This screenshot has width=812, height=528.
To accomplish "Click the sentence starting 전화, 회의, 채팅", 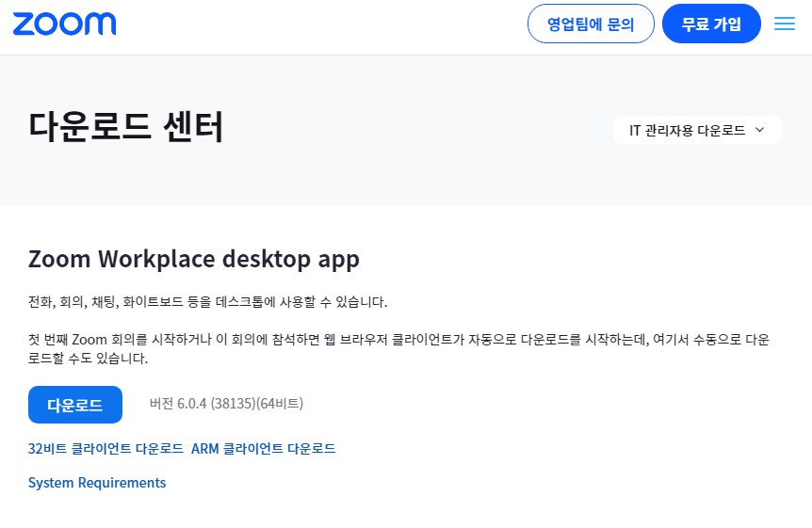I will coord(207,302).
